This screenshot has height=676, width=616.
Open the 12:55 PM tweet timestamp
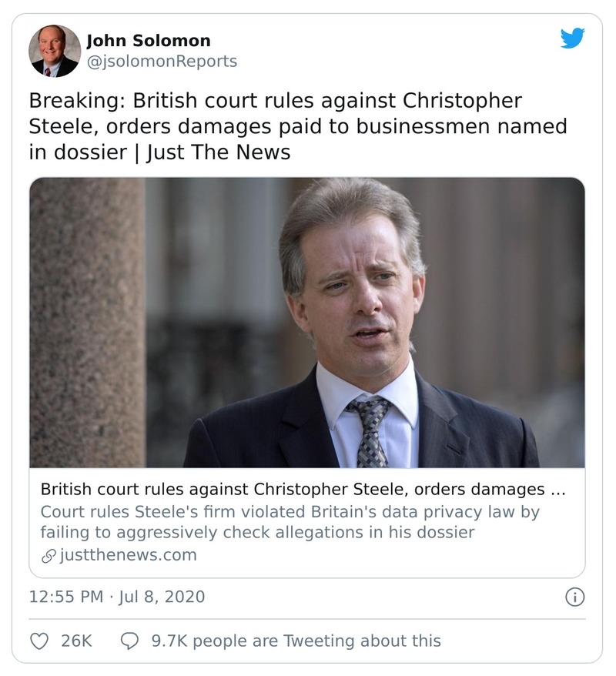(x=67, y=597)
